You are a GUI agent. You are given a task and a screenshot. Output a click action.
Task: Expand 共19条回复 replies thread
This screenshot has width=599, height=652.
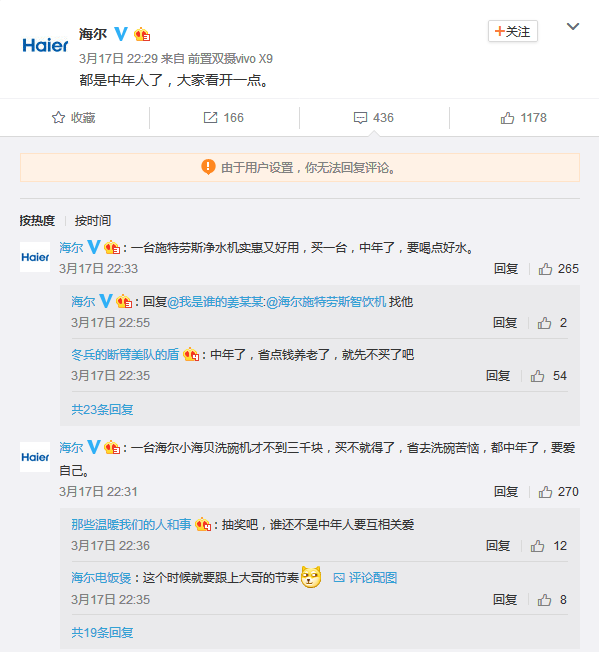102,632
